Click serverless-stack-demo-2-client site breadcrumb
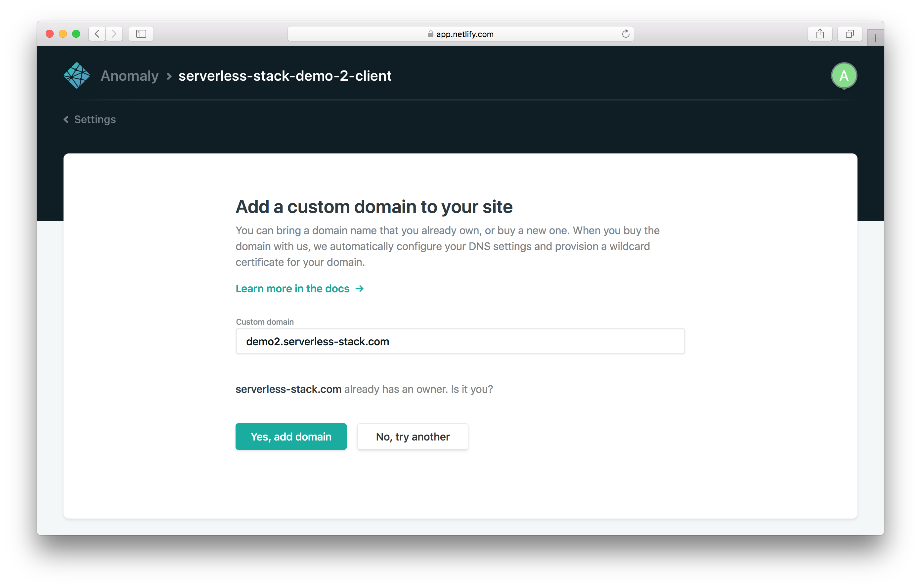The height and width of the screenshot is (588, 921). coord(285,76)
